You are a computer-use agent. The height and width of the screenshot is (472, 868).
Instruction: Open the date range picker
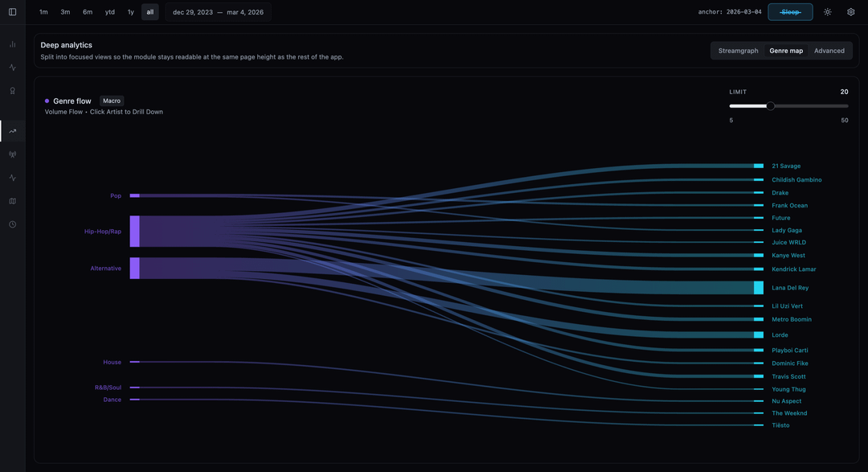point(218,12)
